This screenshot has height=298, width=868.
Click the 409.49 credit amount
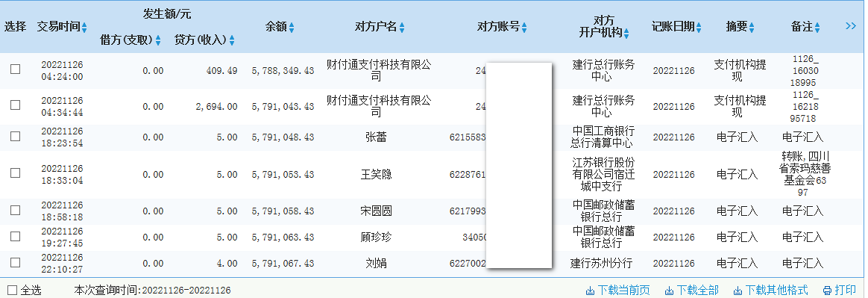click(x=221, y=71)
